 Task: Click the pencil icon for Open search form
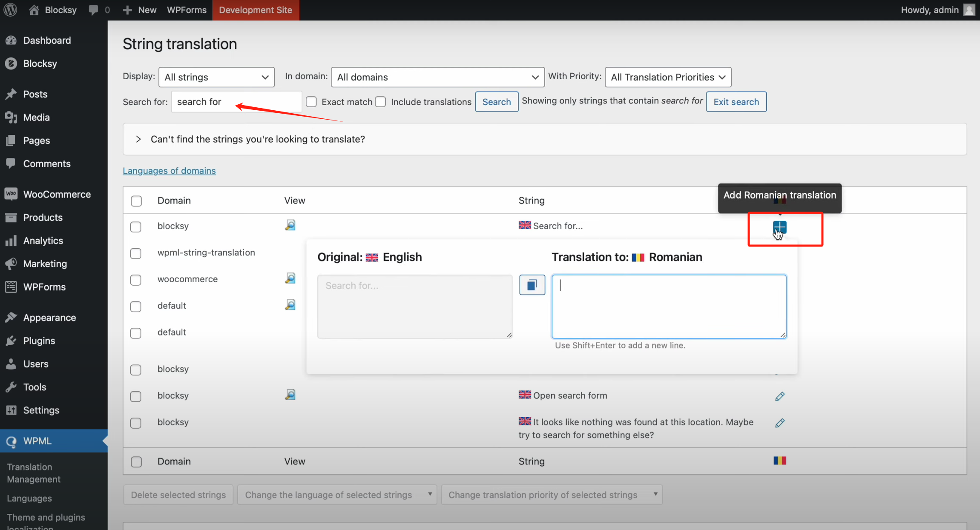tap(779, 396)
